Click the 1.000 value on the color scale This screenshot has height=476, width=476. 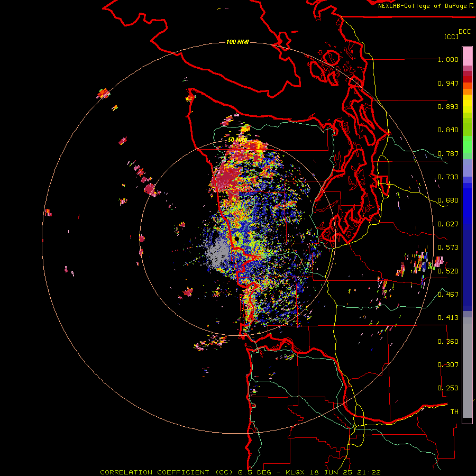coord(448,59)
